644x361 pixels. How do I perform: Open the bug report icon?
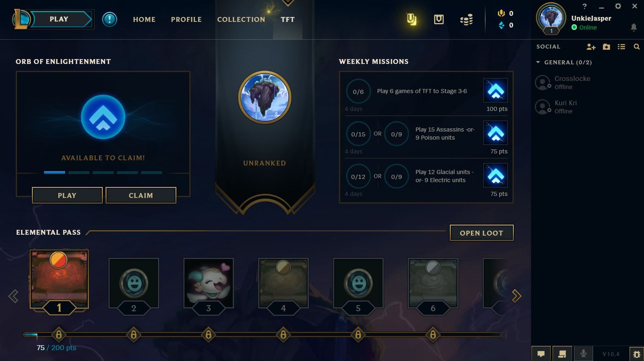[x=636, y=354]
